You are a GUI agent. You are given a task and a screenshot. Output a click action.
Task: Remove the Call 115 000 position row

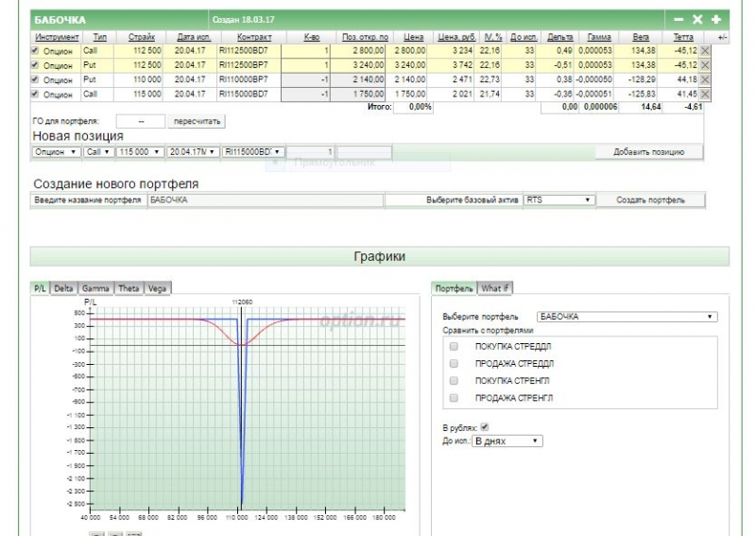tap(705, 95)
